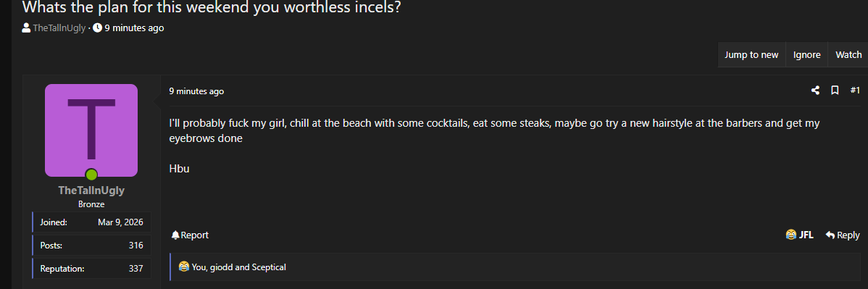
Task: Bookmark this post using the bookmark icon
Action: pos(835,91)
